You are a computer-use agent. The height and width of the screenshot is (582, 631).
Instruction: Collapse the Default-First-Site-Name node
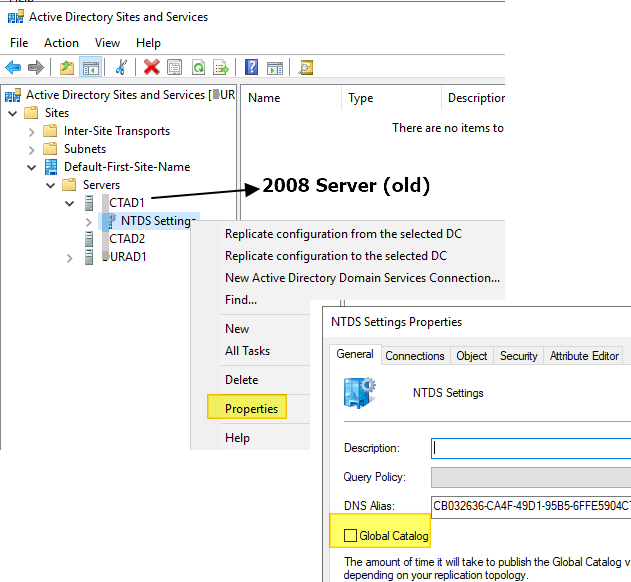pos(31,167)
